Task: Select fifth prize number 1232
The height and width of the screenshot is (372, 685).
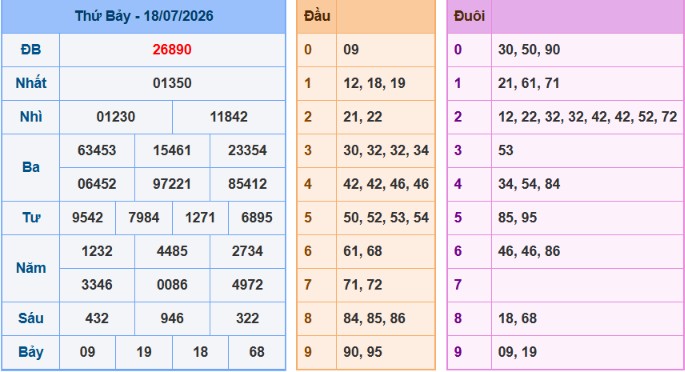Action: coord(97,251)
